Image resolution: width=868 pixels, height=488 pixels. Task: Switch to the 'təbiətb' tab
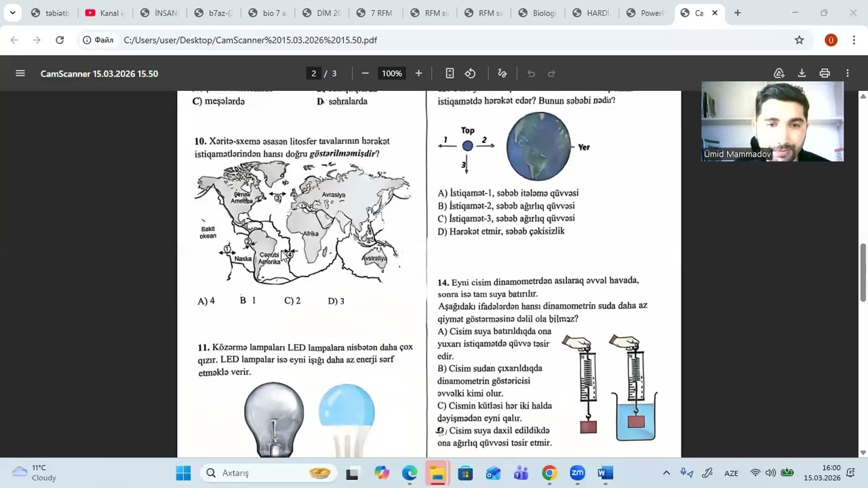(x=50, y=13)
